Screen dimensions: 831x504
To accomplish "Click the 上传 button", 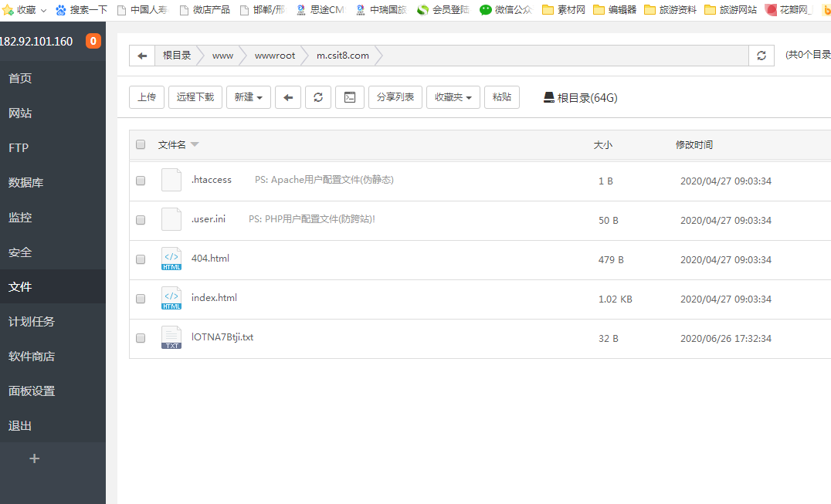I will pyautogui.click(x=147, y=97).
